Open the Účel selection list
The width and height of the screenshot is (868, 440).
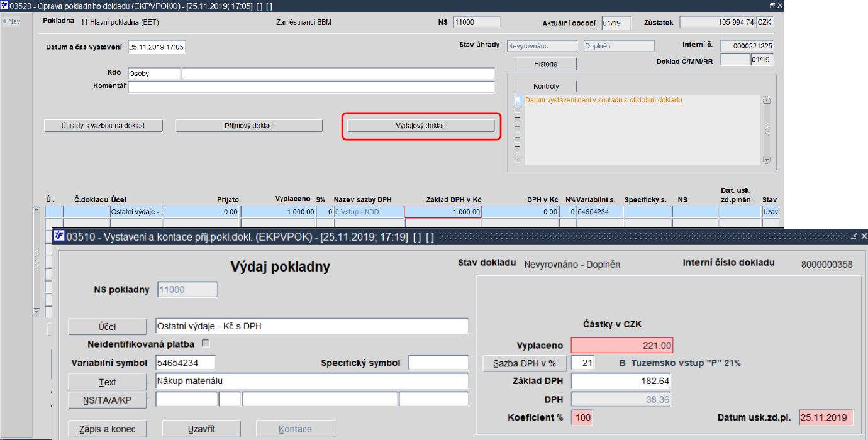click(x=107, y=327)
